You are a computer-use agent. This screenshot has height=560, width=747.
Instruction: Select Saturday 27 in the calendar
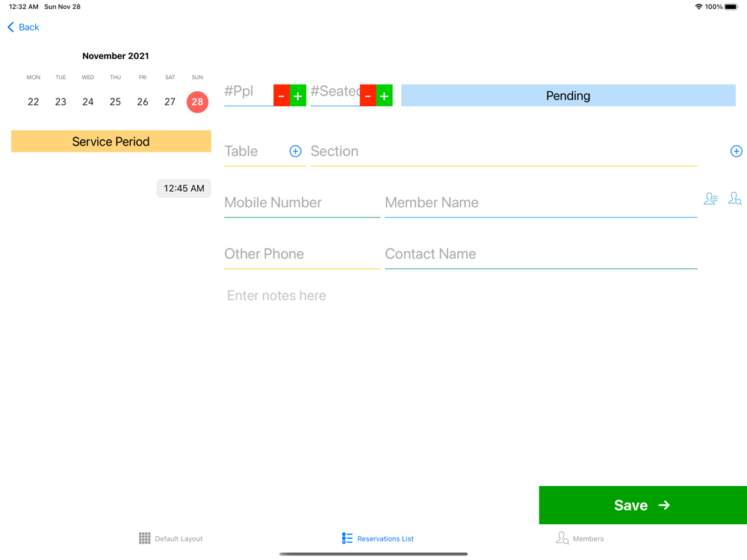pyautogui.click(x=170, y=102)
